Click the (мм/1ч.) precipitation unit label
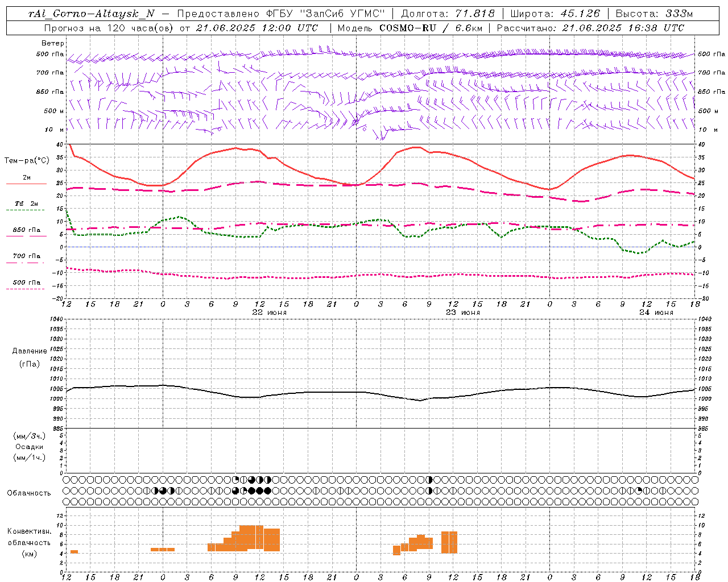This screenshot has width=728, height=582. click(x=30, y=458)
